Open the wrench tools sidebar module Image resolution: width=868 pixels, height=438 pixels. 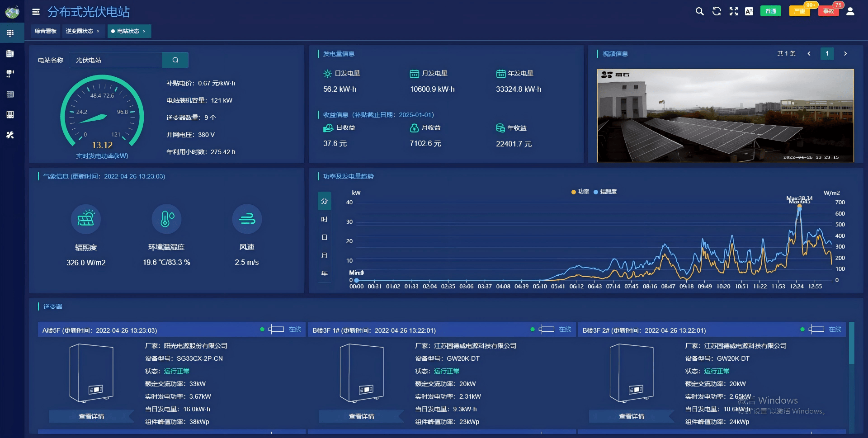pos(10,135)
